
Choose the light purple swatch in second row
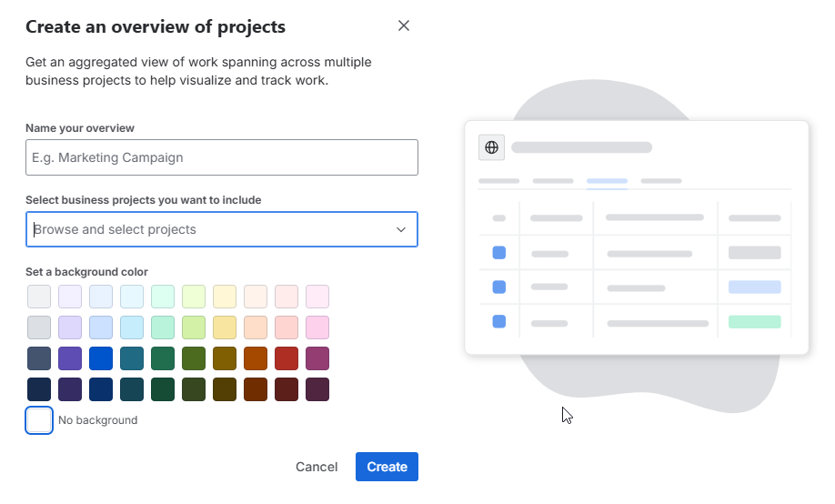pyautogui.click(x=70, y=328)
